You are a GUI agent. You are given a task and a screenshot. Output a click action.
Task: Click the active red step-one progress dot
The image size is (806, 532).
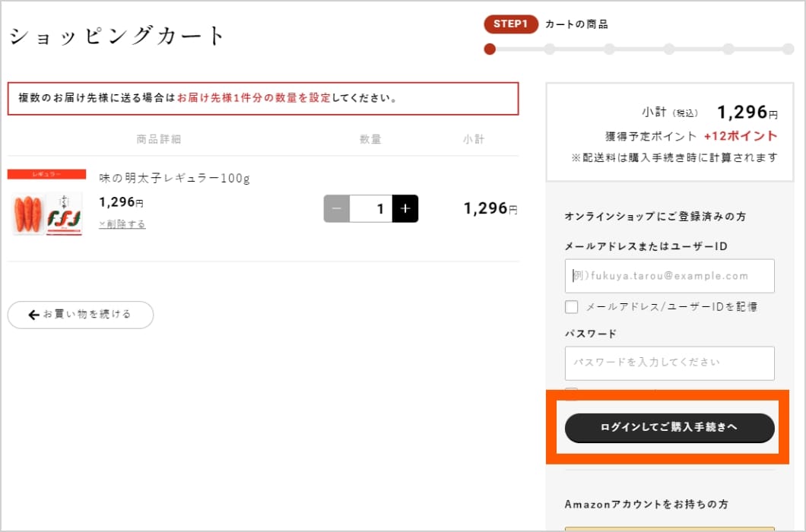(x=490, y=49)
